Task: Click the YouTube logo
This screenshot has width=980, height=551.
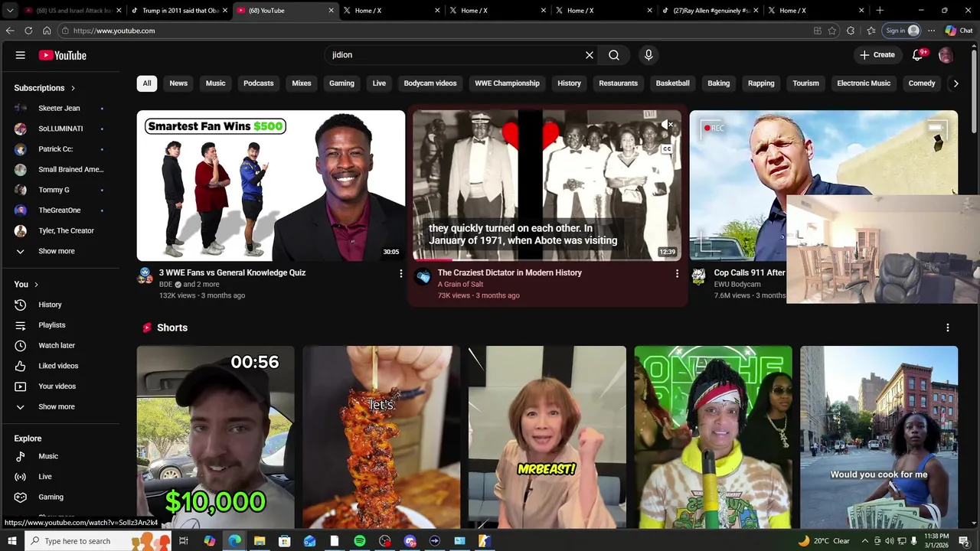Action: 62,55
